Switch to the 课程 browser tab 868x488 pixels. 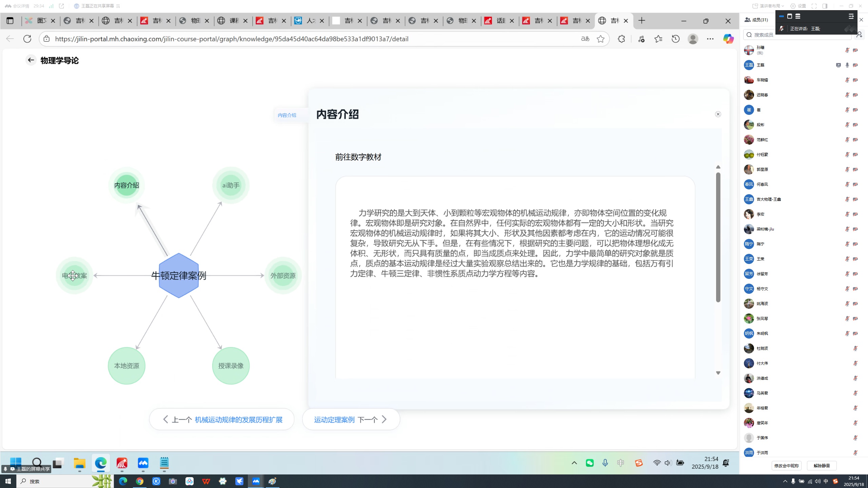click(233, 21)
